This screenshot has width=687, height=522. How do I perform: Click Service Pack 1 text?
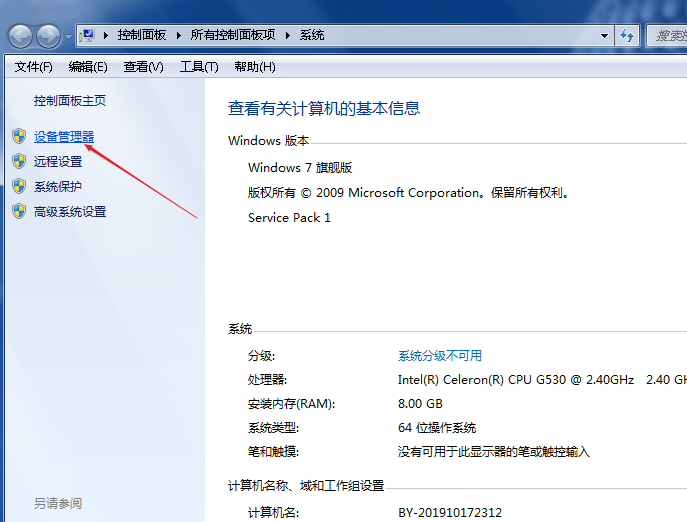(289, 218)
